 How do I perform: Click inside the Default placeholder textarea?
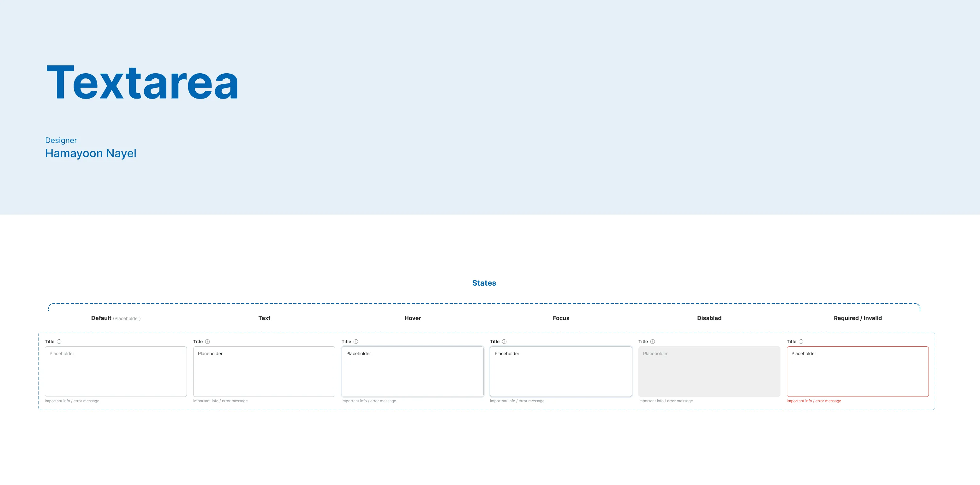point(116,372)
